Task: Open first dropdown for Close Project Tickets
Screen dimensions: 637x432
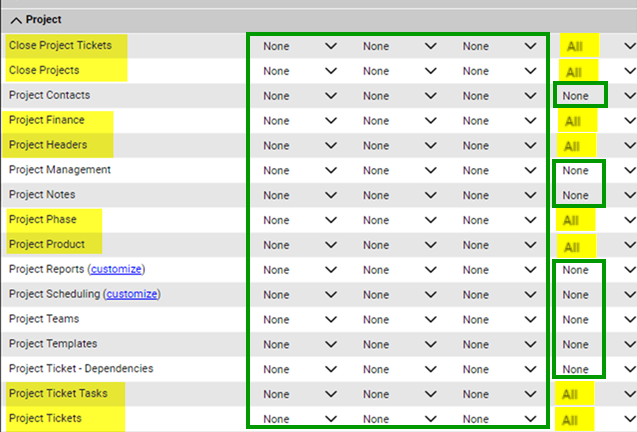Action: 299,46
